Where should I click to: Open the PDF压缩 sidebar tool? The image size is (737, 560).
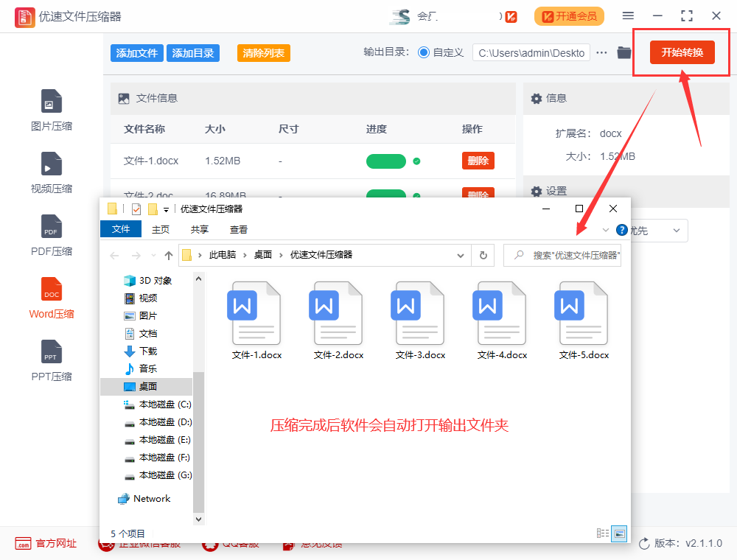(52, 235)
